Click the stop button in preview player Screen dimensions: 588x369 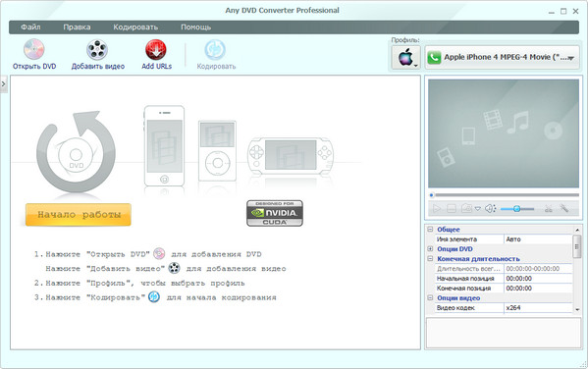click(x=452, y=208)
